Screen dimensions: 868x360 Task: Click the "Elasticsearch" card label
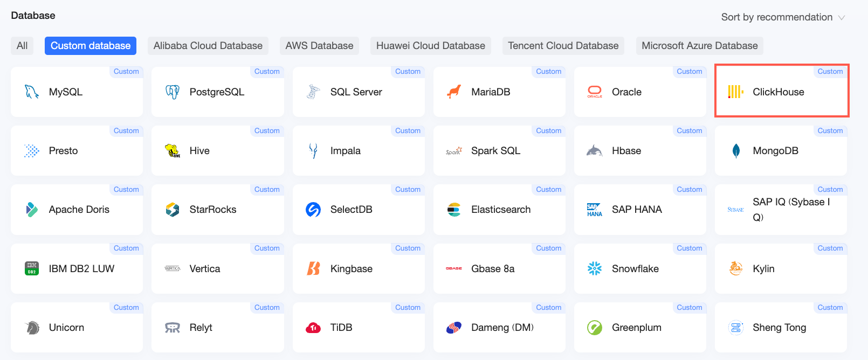[501, 210]
